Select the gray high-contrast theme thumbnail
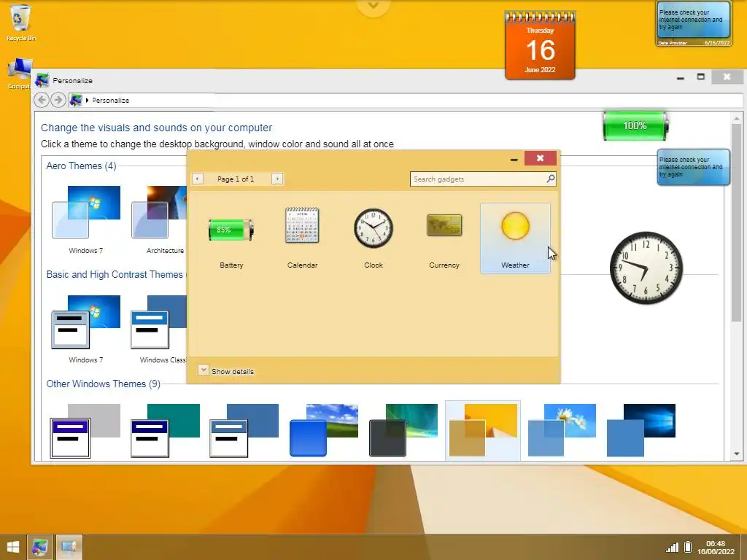The image size is (747, 560). click(x=85, y=430)
